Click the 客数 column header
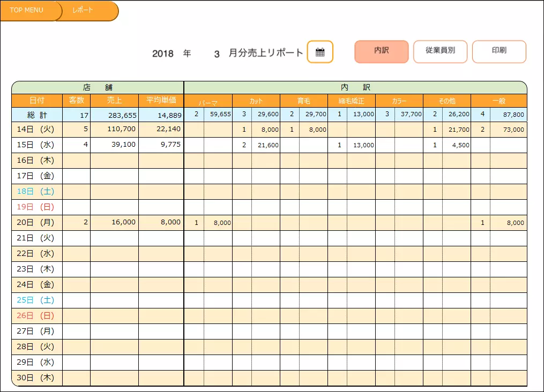The image size is (544, 392). [x=77, y=101]
